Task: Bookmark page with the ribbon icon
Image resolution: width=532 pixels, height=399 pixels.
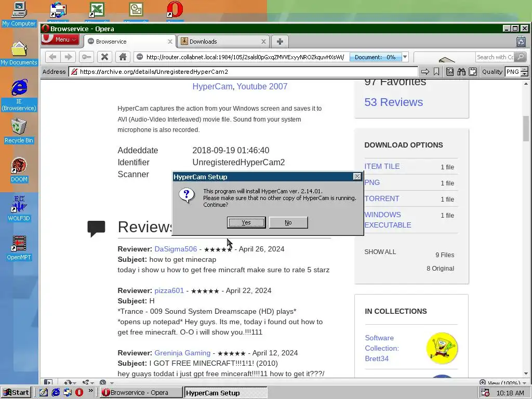Action: tap(436, 72)
